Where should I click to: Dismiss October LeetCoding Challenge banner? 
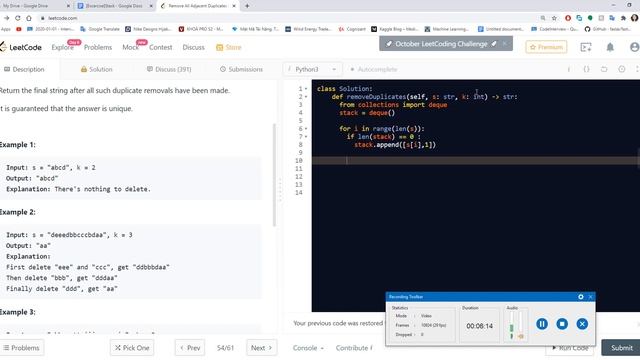pyautogui.click(x=504, y=44)
